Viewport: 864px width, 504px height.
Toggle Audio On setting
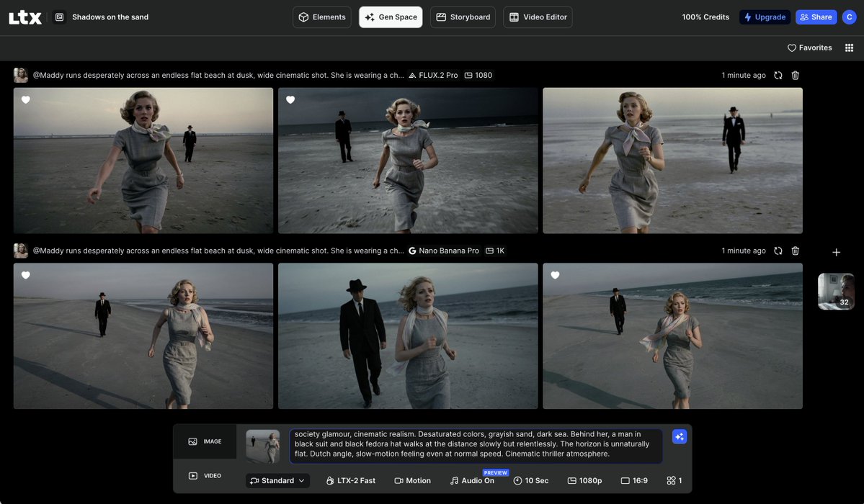[x=472, y=480]
